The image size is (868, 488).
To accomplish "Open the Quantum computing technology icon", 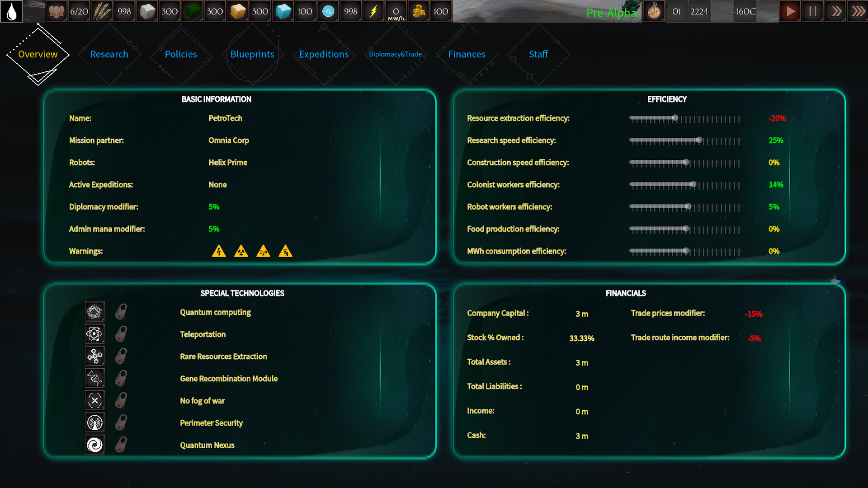I will 94,311.
